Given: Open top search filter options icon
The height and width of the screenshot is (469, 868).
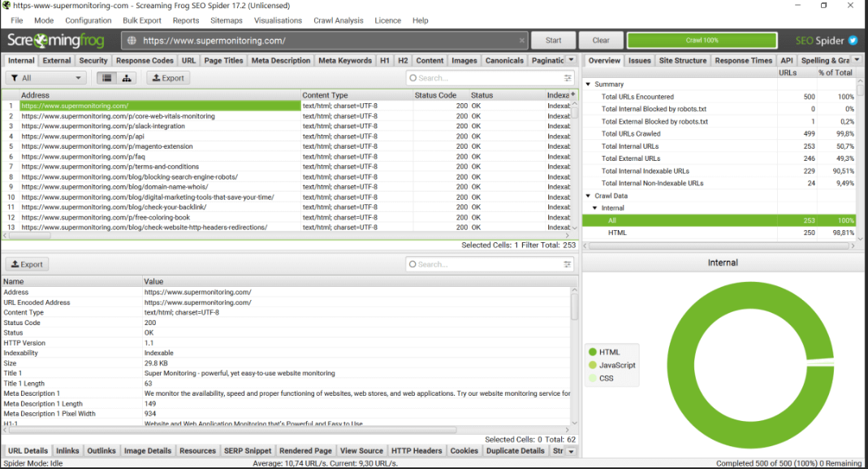Looking at the screenshot, I should [568, 78].
